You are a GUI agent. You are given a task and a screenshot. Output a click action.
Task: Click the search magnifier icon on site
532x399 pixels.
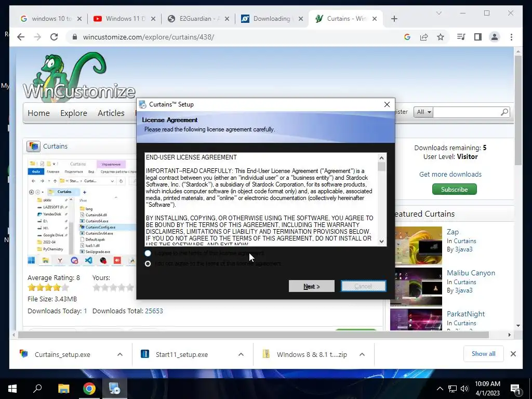click(504, 112)
